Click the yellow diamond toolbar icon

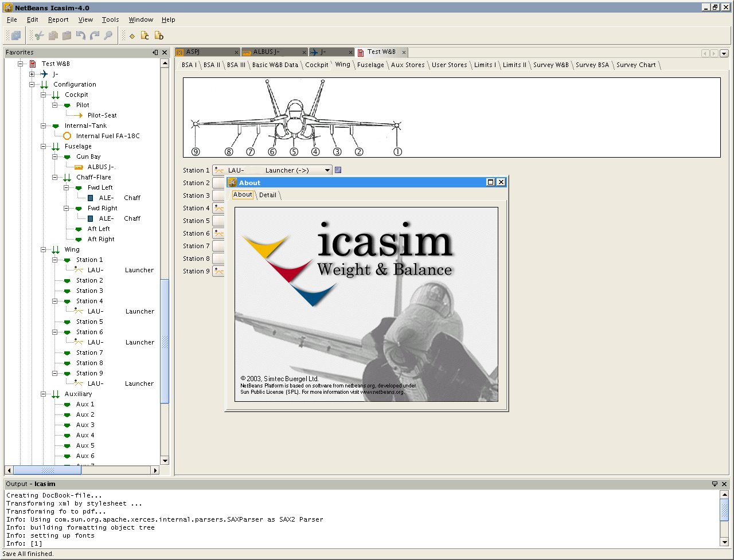point(132,36)
